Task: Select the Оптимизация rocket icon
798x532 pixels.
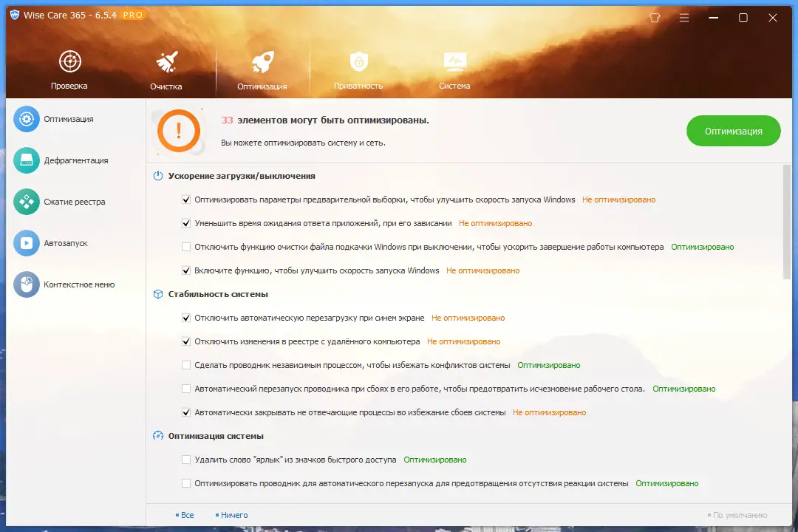Action: 262,61
